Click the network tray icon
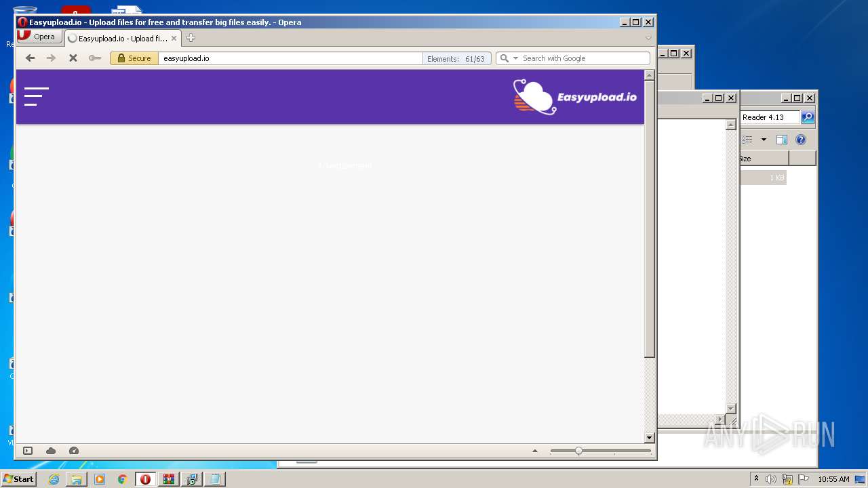Screen dimensions: 868x488 point(787,479)
